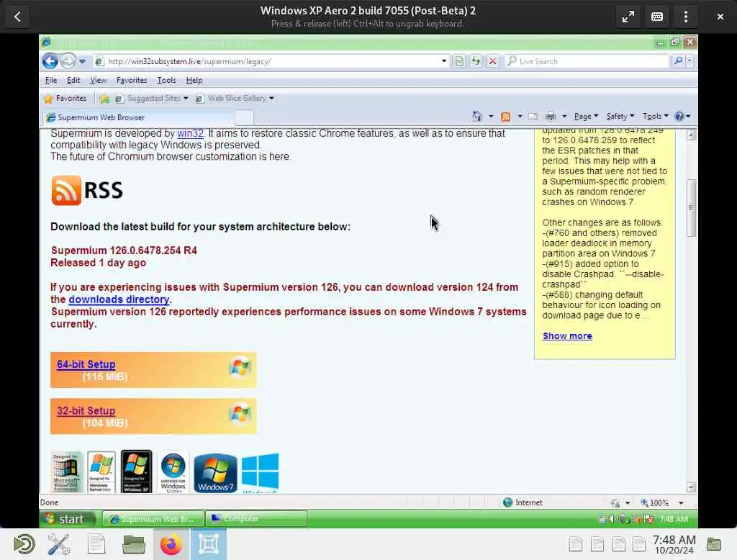Expand the address bar history dropdown
This screenshot has height=560, width=737.
(443, 61)
